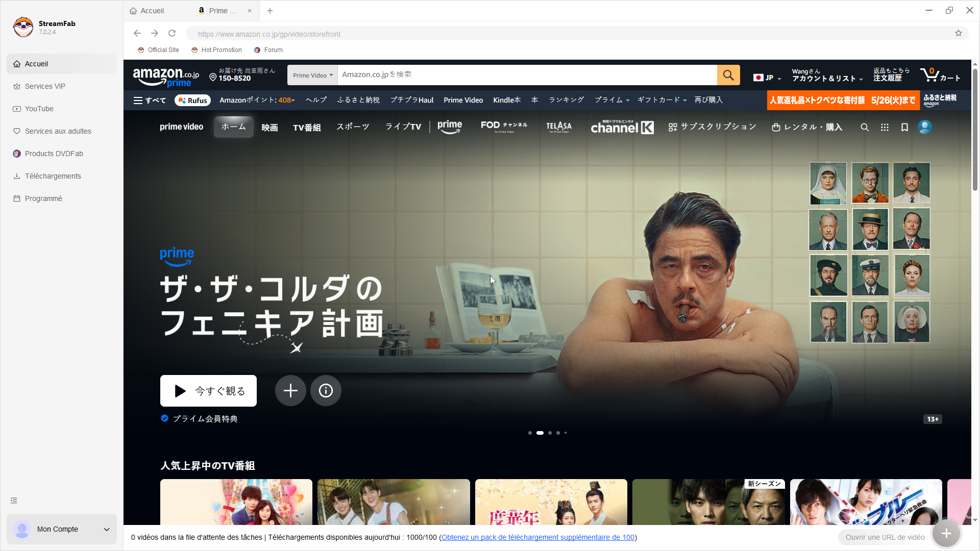The image size is (980, 551).
Task: Expand the プライム nav dropdown
Action: [612, 101]
